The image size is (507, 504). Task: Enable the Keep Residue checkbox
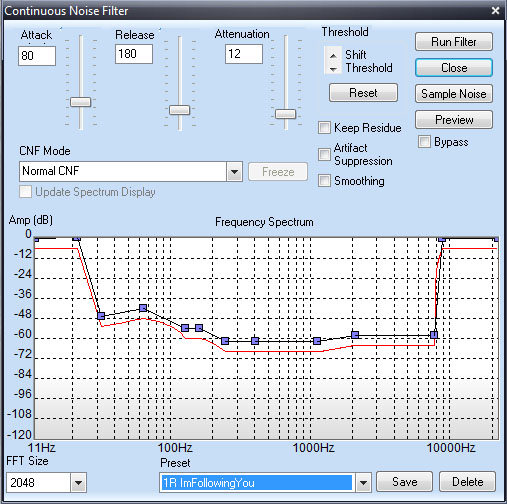point(324,127)
